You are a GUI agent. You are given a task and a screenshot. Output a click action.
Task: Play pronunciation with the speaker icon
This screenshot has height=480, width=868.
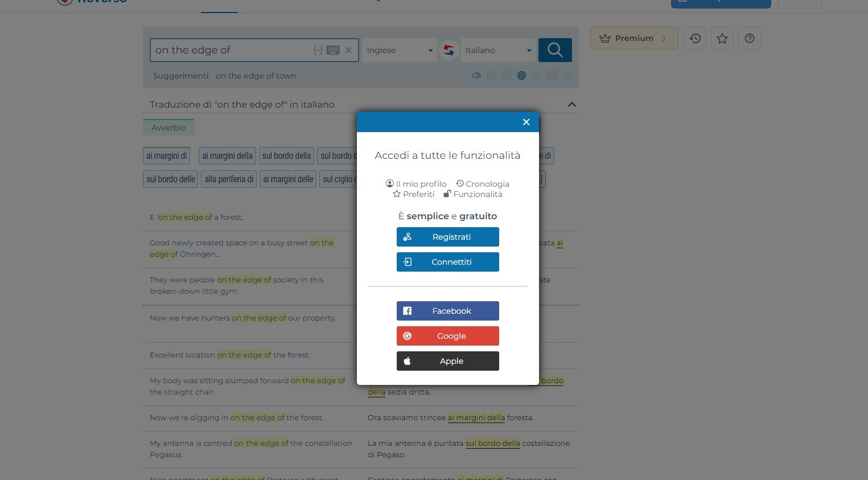[476, 75]
